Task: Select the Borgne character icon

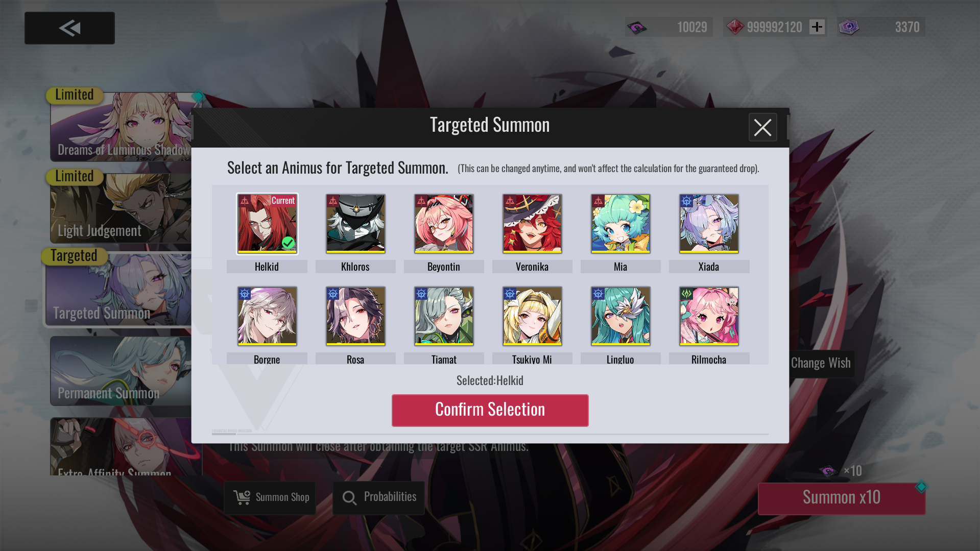Action: pyautogui.click(x=267, y=316)
